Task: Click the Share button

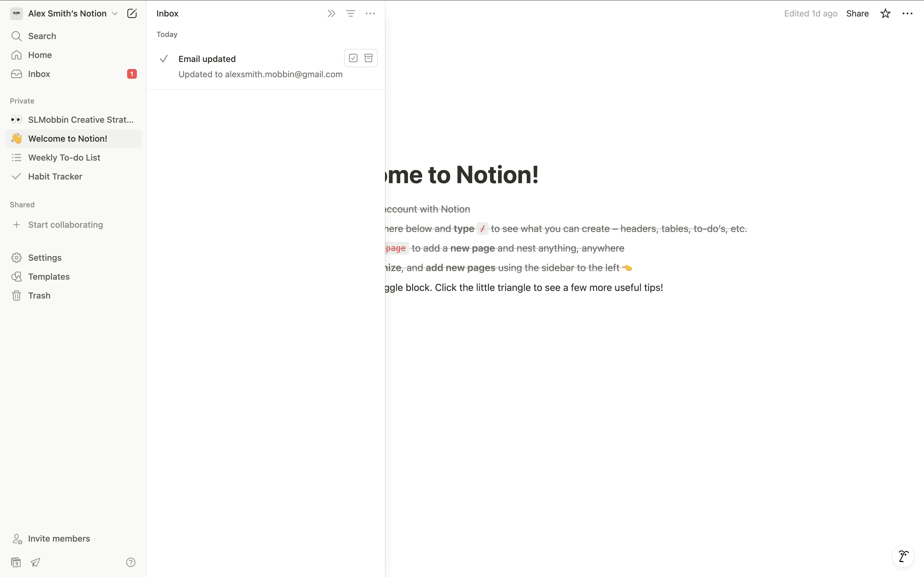Action: point(857,14)
